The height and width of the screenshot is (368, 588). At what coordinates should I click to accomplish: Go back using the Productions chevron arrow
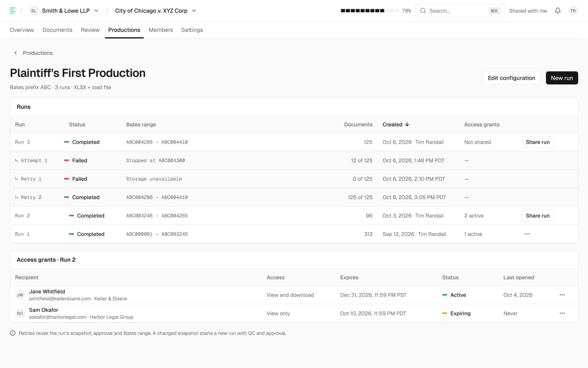pos(16,53)
